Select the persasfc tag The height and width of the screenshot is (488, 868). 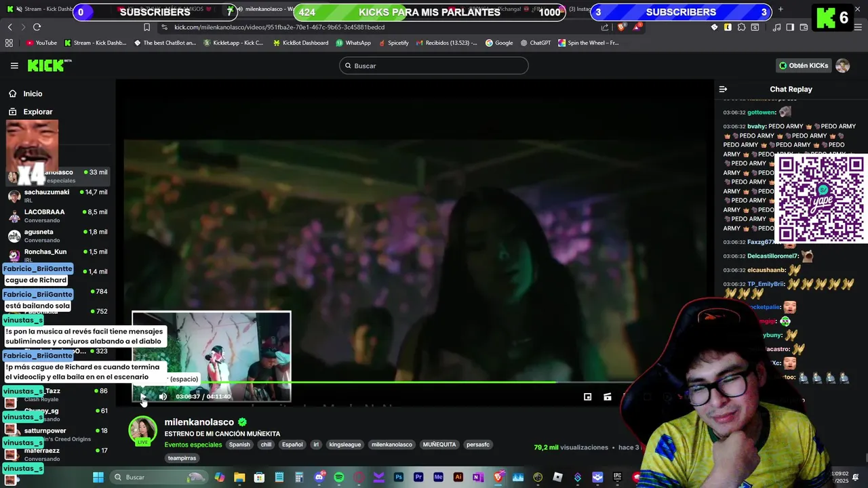[x=478, y=445]
